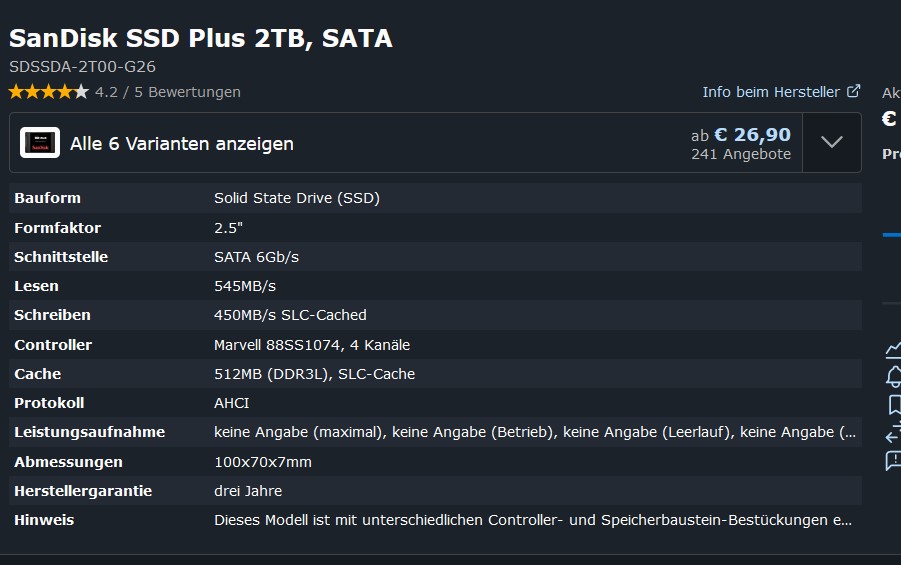Click the compare arrows icon
This screenshot has height=565, width=901.
[893, 433]
